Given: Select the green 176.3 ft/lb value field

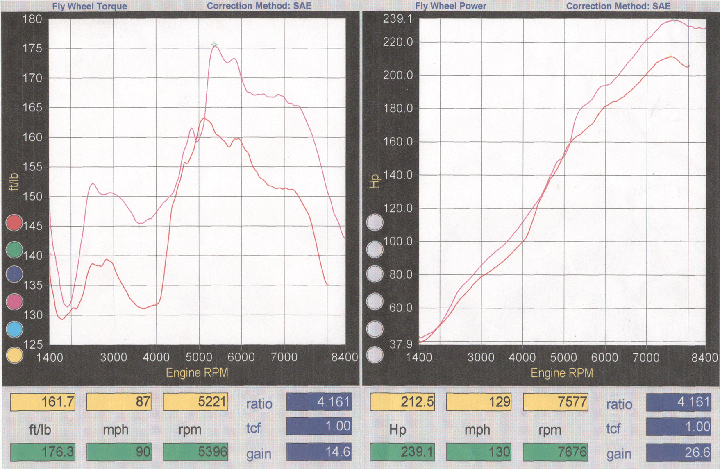Looking at the screenshot, I should click(x=43, y=454).
